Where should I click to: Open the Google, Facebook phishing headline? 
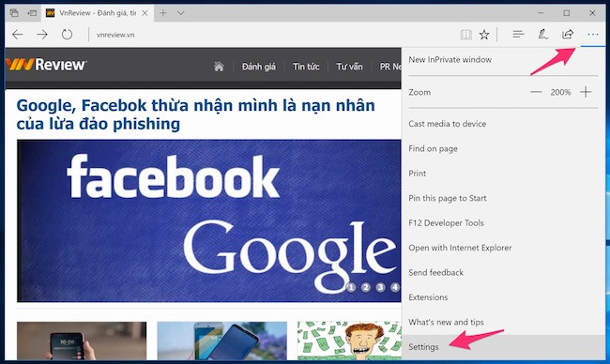[196, 114]
